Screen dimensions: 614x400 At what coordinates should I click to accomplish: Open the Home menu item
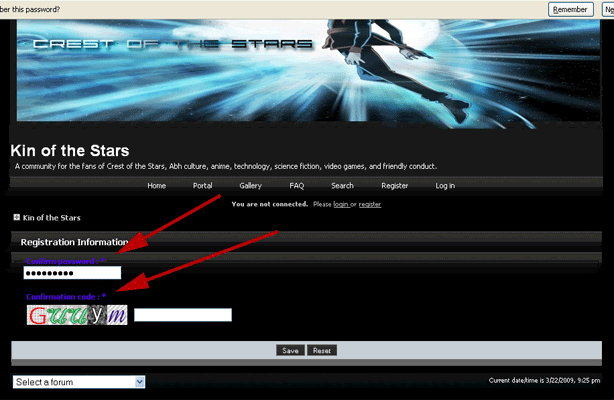[157, 186]
